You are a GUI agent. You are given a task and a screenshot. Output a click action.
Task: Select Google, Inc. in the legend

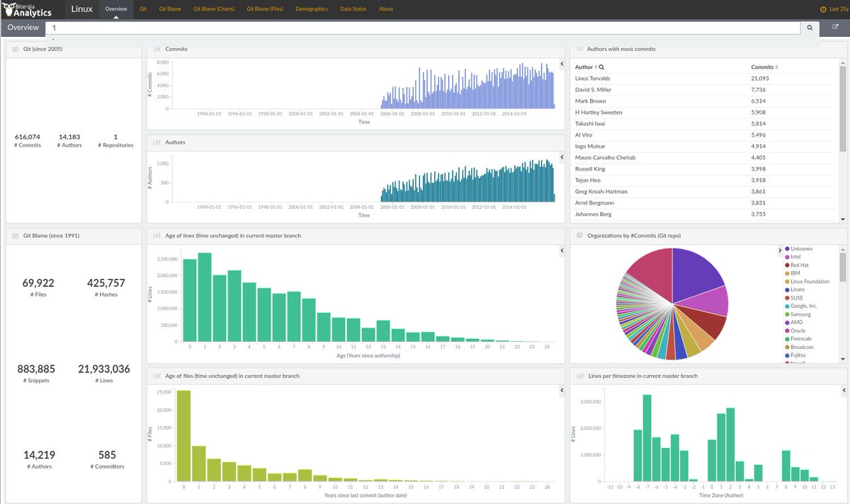click(x=803, y=307)
